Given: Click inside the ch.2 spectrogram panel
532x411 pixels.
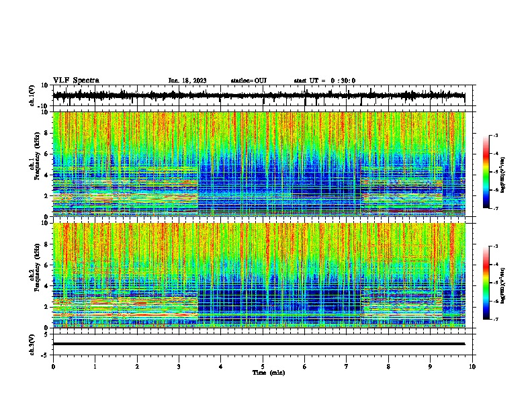Looking at the screenshot, I should click(x=259, y=275).
